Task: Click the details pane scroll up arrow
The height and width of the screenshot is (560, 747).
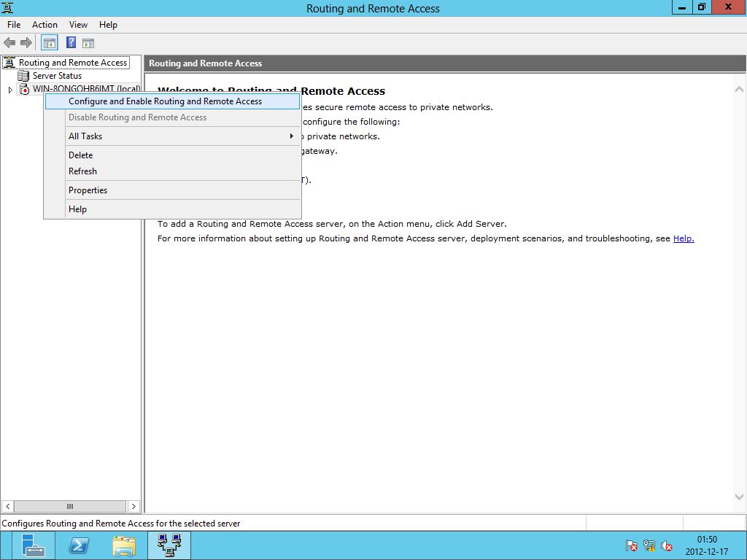Action: coord(739,90)
